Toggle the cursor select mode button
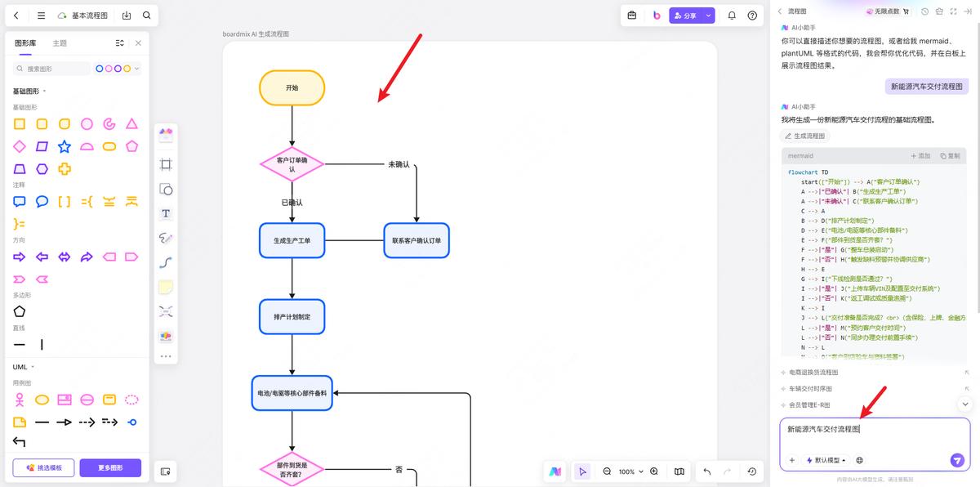The image size is (980, 487). coord(582,471)
